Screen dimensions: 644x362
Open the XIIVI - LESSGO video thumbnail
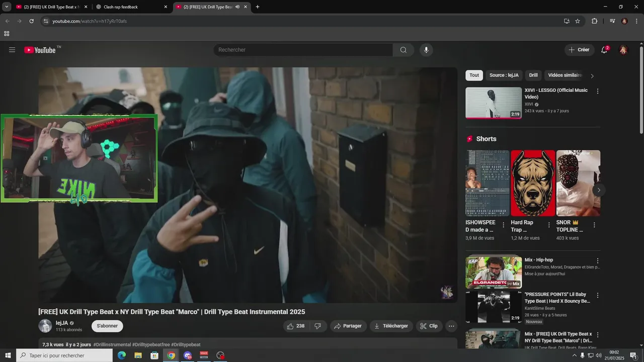click(494, 103)
